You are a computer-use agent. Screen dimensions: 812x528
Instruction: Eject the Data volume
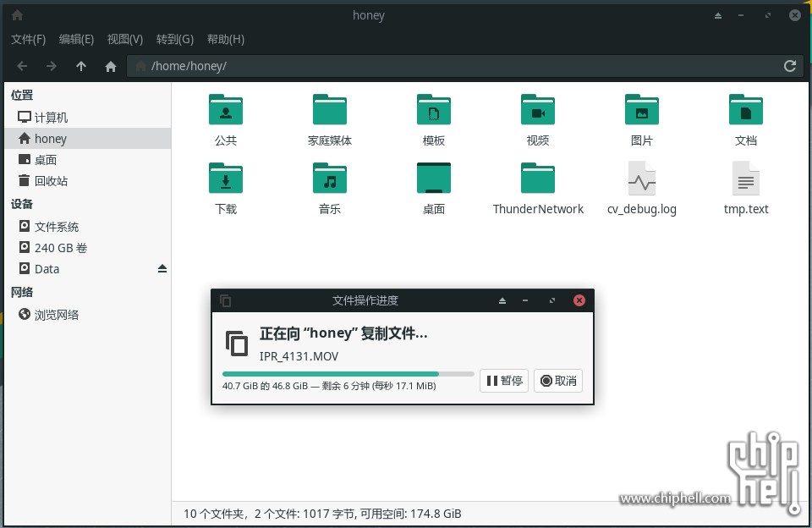[x=162, y=268]
